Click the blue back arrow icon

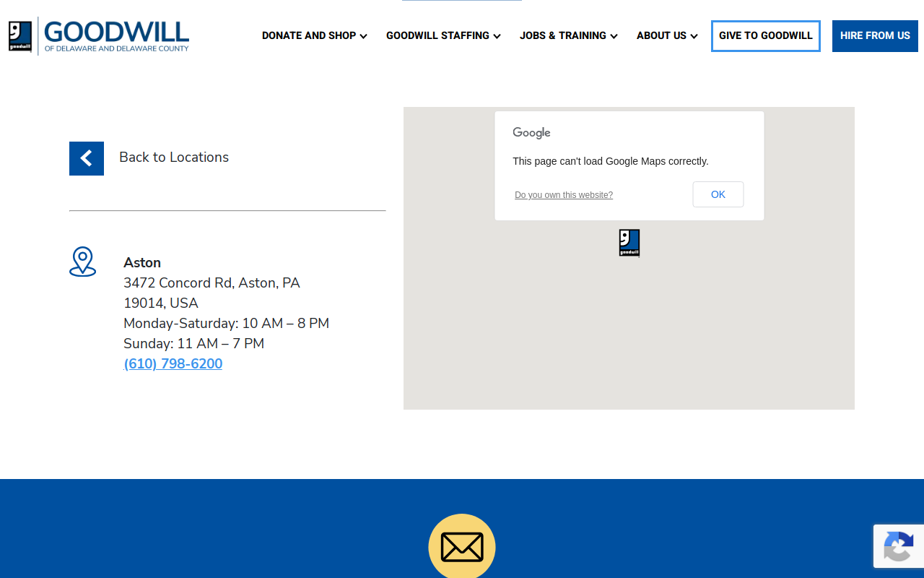point(87,158)
